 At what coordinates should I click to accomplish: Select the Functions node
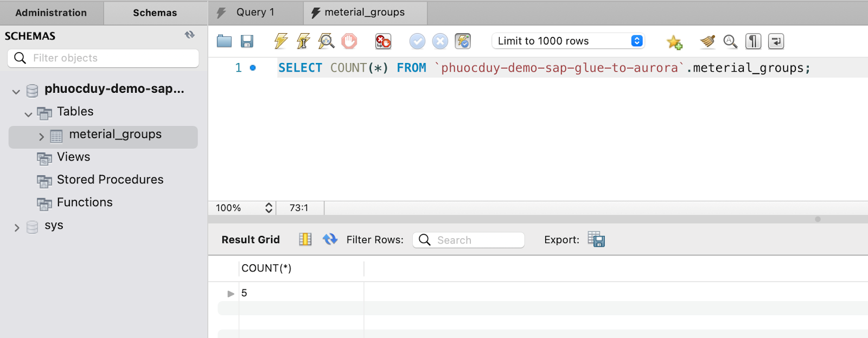[85, 202]
